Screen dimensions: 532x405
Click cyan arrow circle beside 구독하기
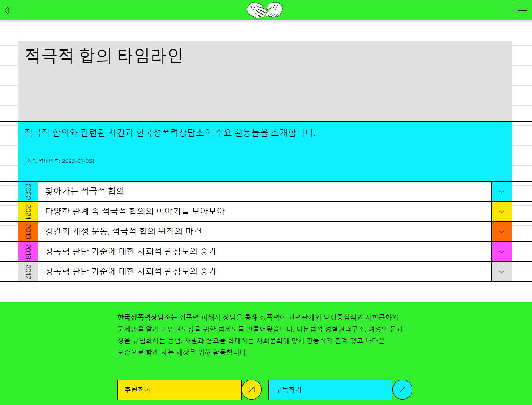pos(402,390)
